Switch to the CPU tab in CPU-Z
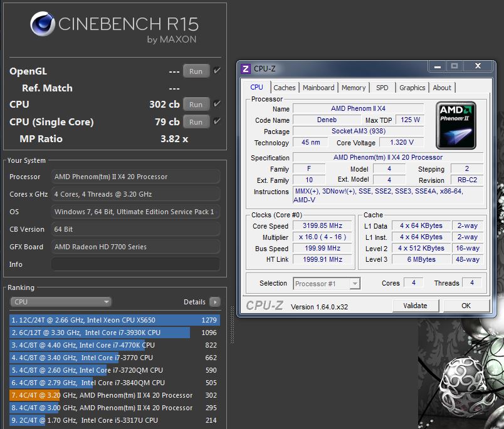The height and width of the screenshot is (429, 504). click(256, 87)
